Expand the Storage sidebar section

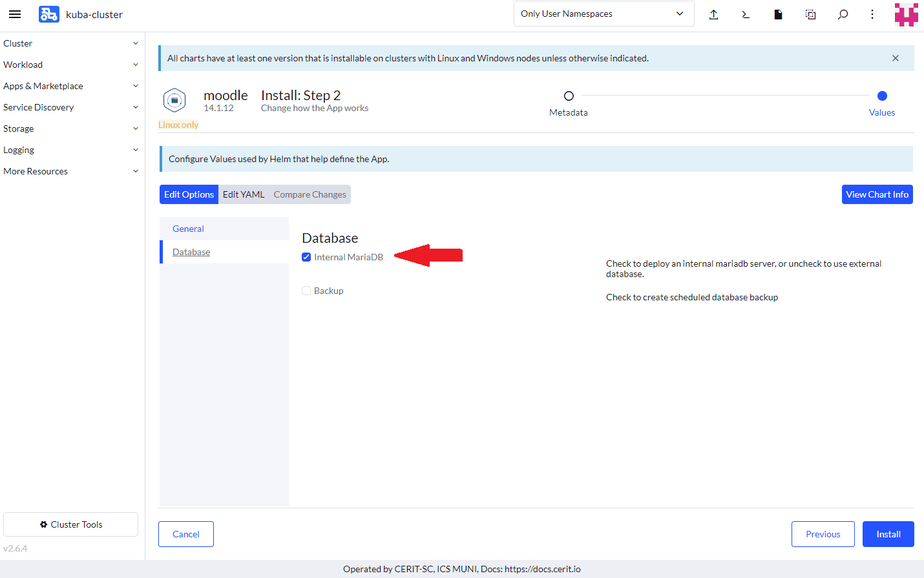point(70,129)
